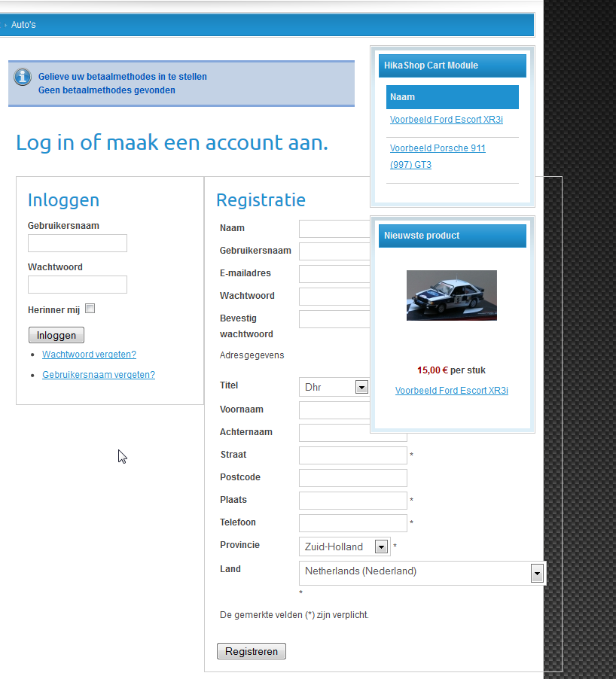Focus the Wachtwoord login field
The image size is (616, 679).
(x=78, y=285)
